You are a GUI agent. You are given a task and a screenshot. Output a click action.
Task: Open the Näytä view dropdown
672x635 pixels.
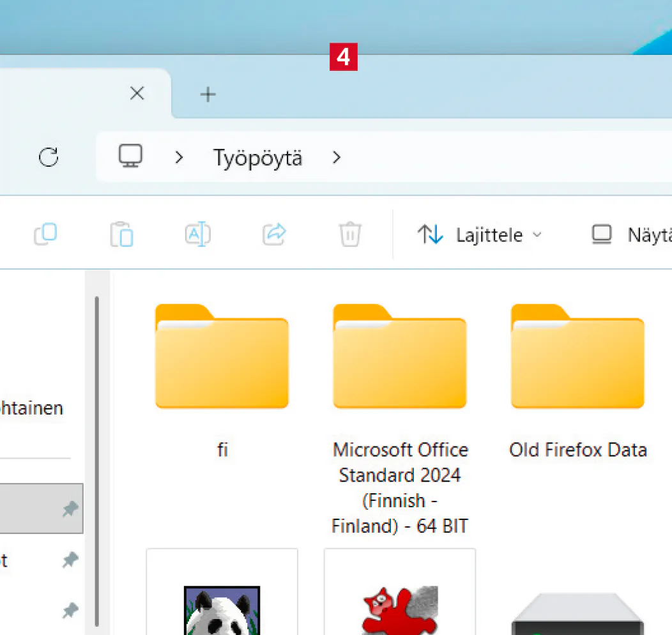[629, 235]
